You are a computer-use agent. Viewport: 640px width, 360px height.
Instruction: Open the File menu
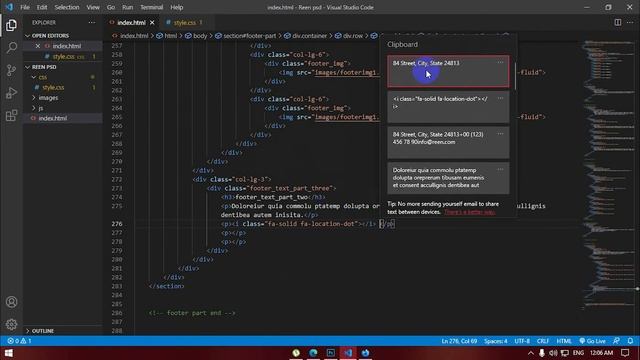[25, 7]
